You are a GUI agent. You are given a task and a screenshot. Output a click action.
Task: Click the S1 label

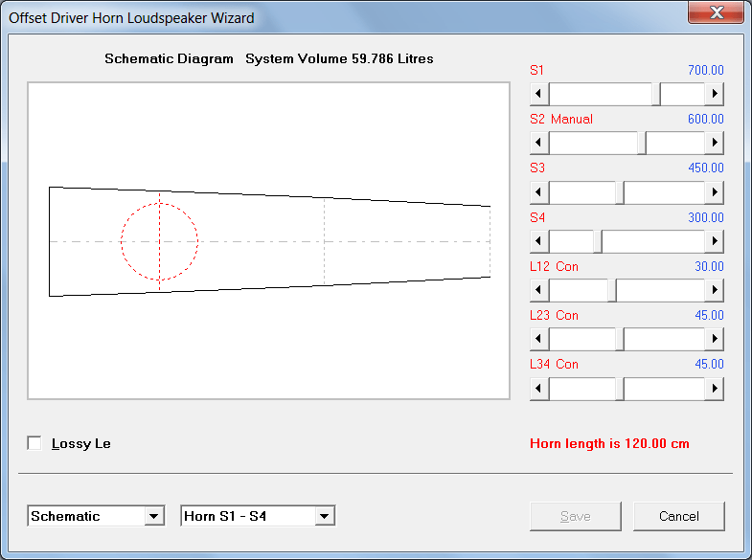point(536,70)
